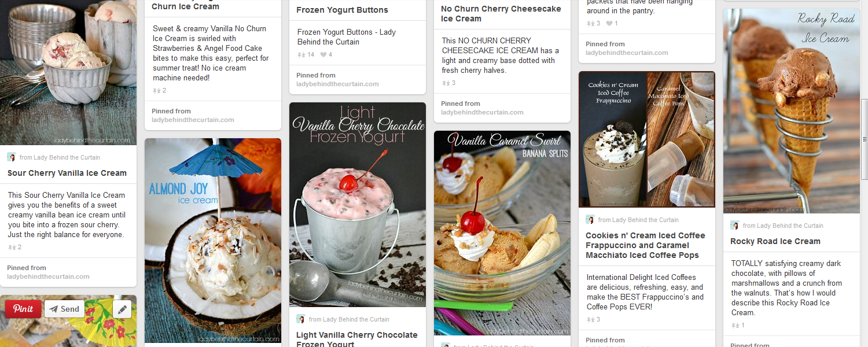Click the avatar icon on Rocky Road pin
868x347 pixels.
(x=735, y=226)
